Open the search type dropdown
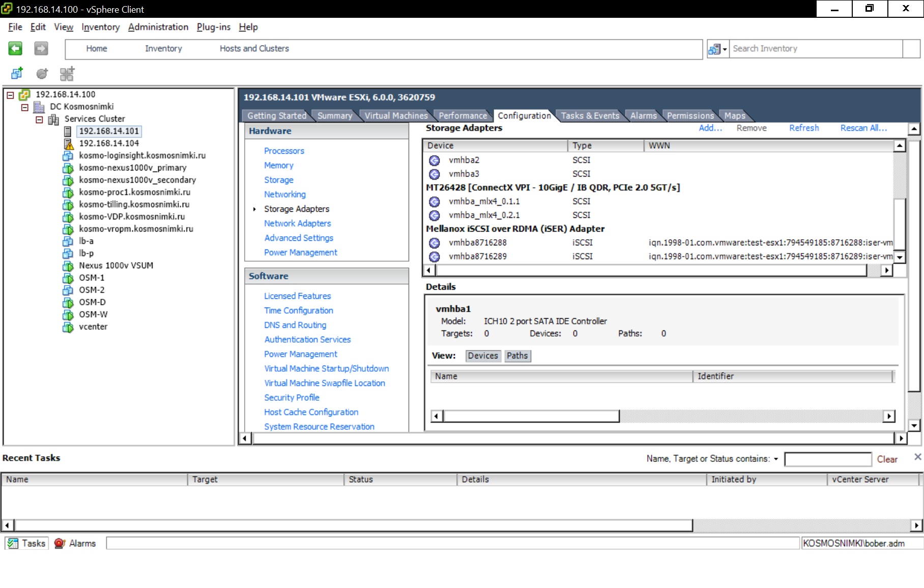Screen dimensions: 924x588 coord(718,49)
